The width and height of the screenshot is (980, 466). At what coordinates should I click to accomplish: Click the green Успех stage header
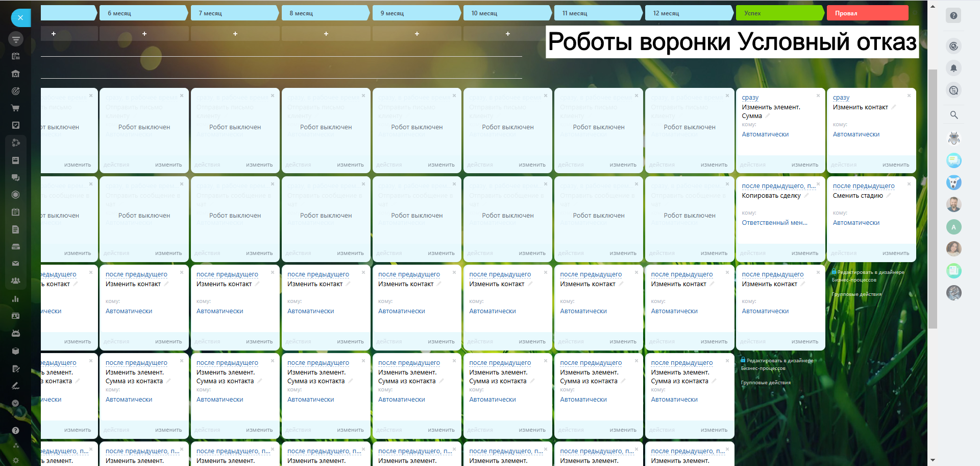[779, 13]
